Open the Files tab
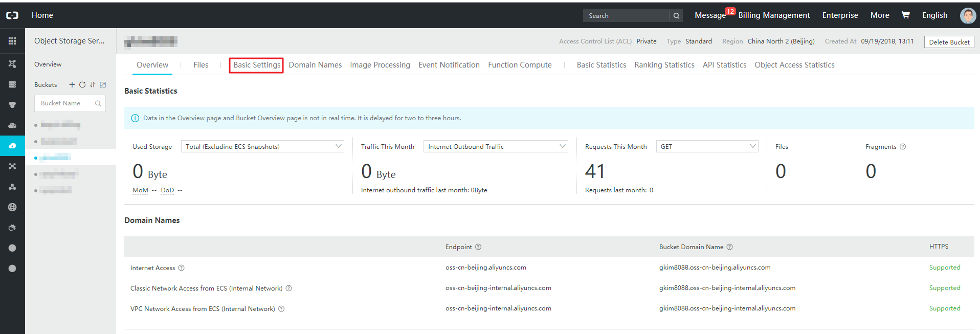980x334 pixels. (201, 65)
